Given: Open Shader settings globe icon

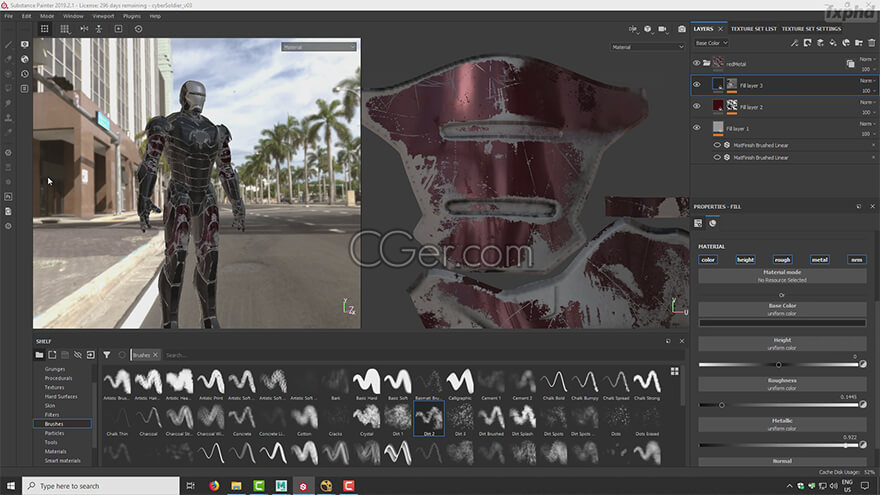Looking at the screenshot, I should click(25, 59).
